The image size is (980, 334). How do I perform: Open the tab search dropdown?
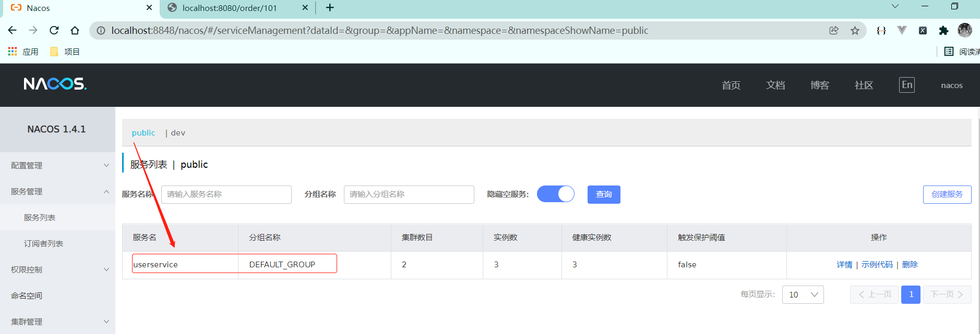click(895, 6)
